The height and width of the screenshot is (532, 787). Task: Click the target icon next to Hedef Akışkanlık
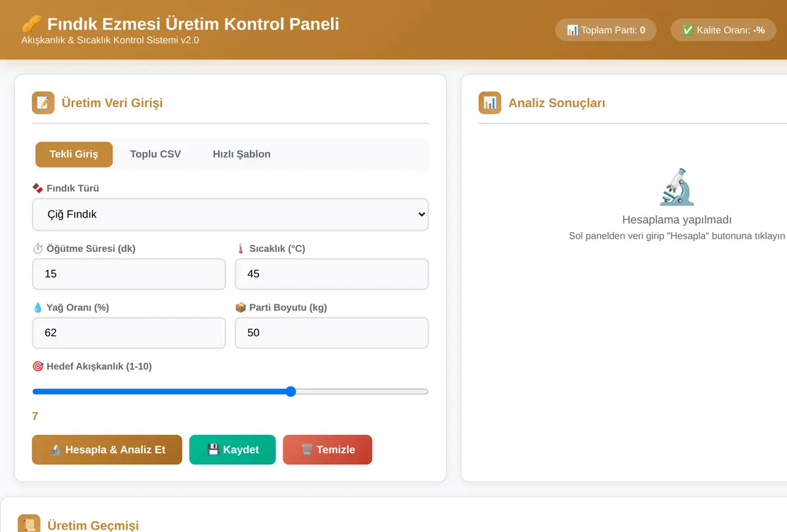(x=37, y=367)
